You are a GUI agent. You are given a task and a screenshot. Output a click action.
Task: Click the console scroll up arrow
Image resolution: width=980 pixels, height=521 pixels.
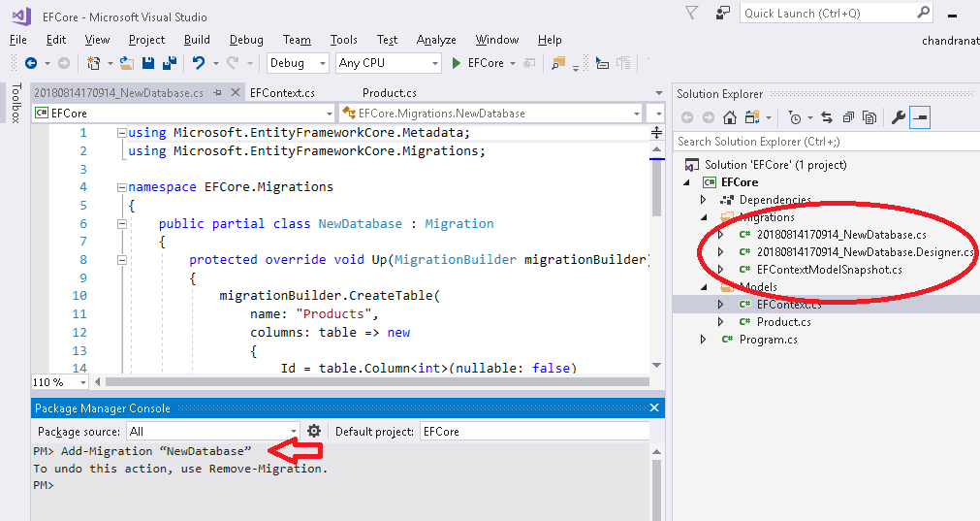pos(656,451)
